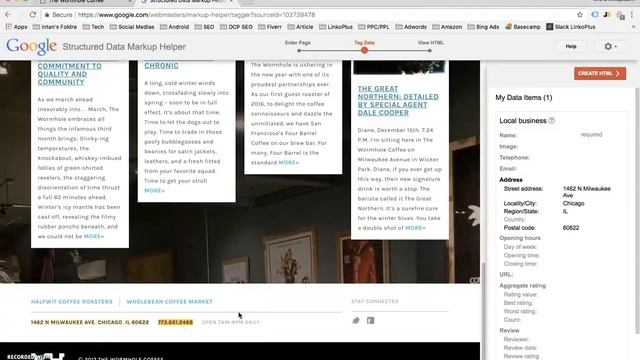Viewport: 640px width, 360px height.
Task: Open the Apps grid shortcut
Action: coord(16,27)
